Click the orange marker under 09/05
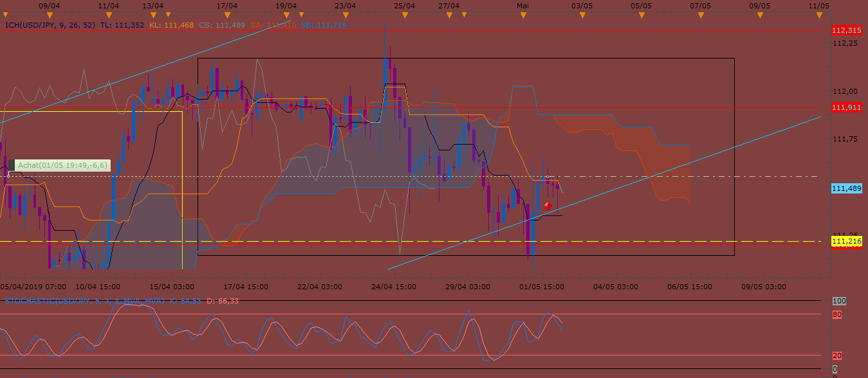868x378 pixels. click(x=759, y=14)
